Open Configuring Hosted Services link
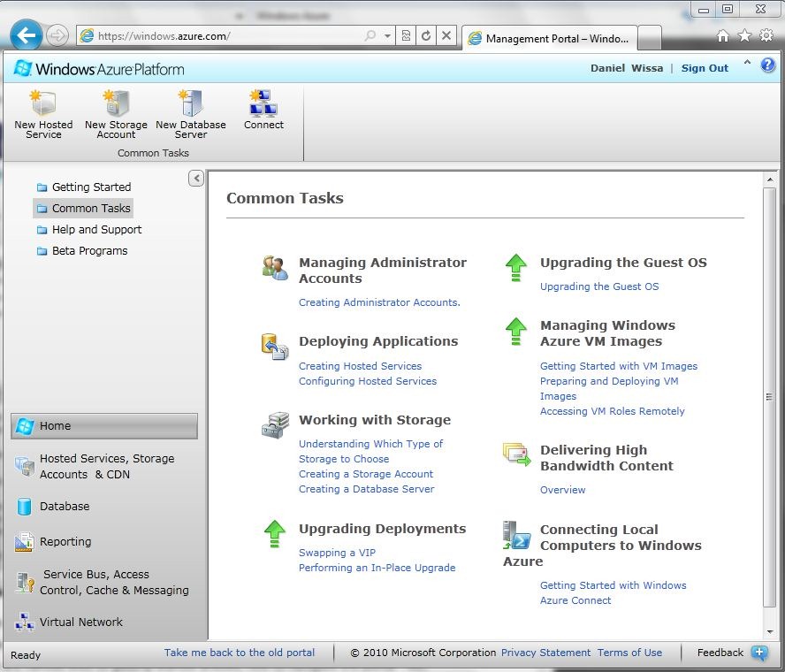The image size is (785, 672). (x=368, y=381)
